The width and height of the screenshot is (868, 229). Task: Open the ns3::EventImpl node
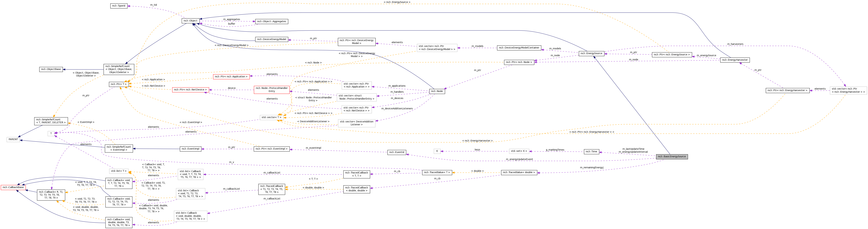[x=190, y=149]
